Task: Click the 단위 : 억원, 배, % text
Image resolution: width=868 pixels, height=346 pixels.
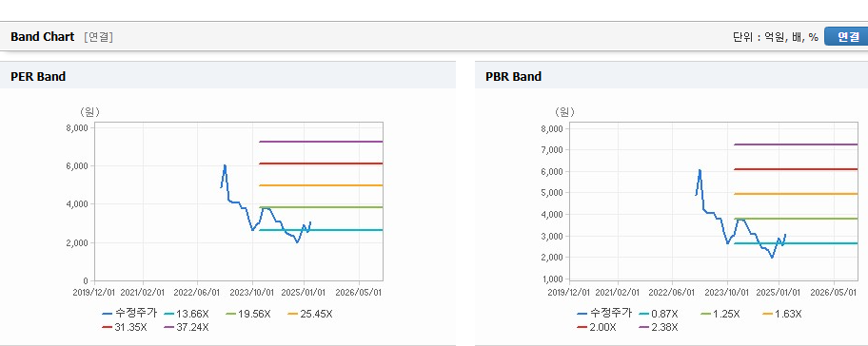Action: [775, 37]
